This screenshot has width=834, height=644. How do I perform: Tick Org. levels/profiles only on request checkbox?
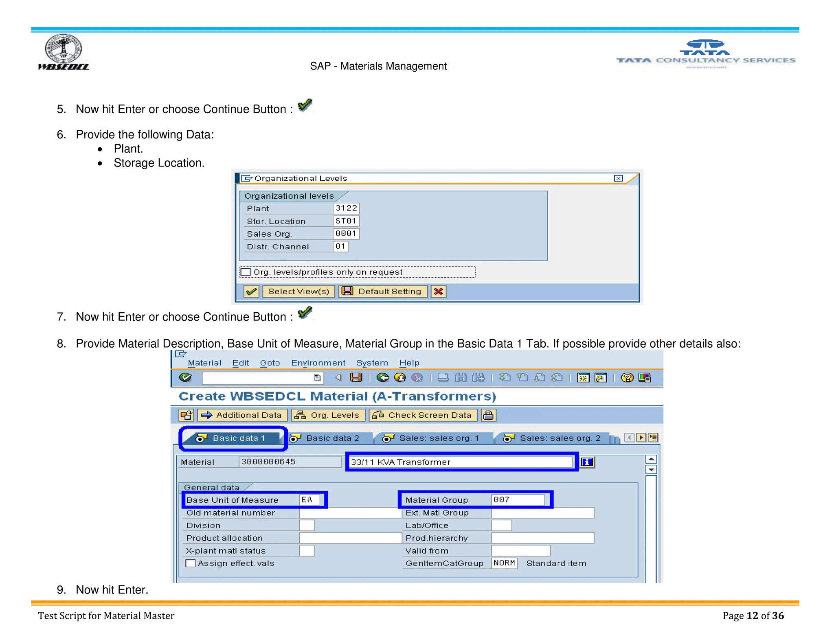pos(246,272)
